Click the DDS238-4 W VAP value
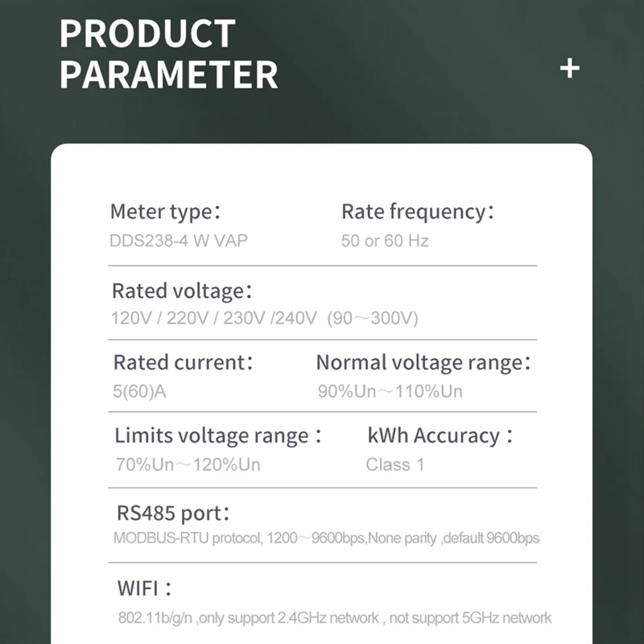The image size is (644, 644). [179, 241]
